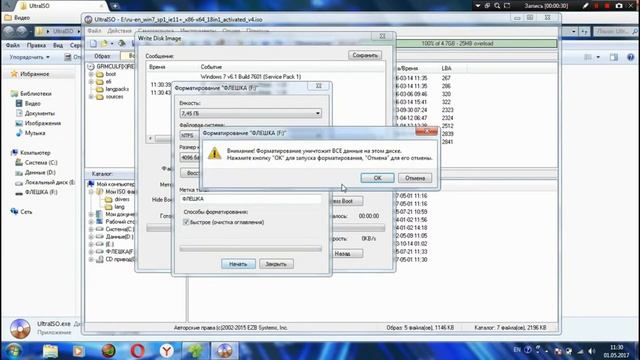
Task: Click Отмена in the format warning
Action: point(415,178)
